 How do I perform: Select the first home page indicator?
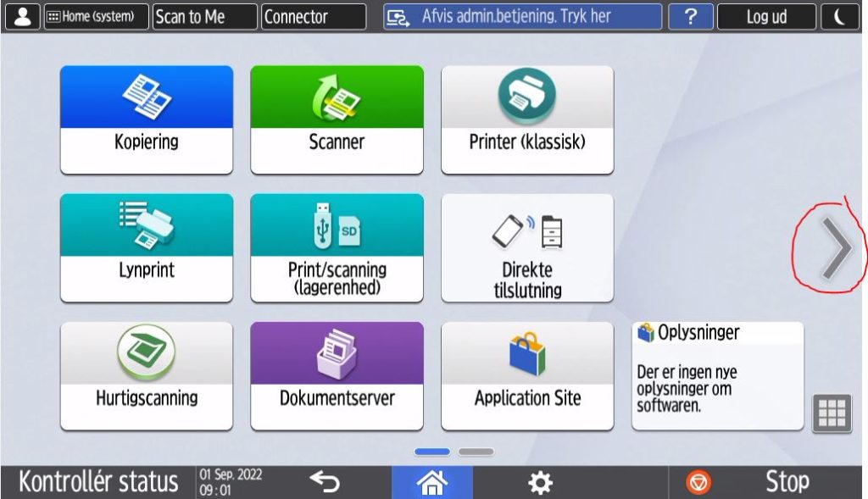point(432,452)
